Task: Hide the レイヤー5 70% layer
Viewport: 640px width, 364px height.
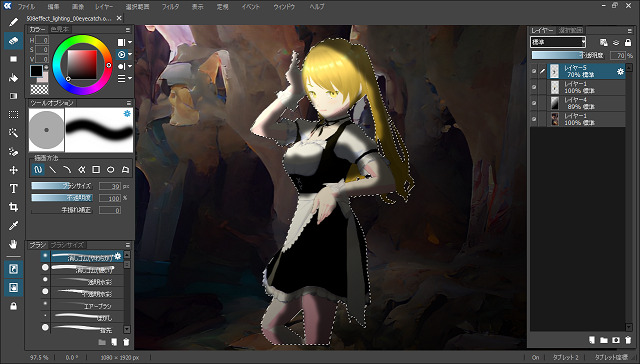Action: click(534, 71)
